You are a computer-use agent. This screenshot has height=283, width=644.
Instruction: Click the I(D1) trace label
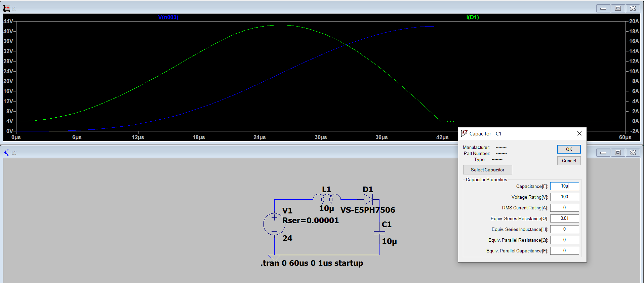[x=473, y=17]
